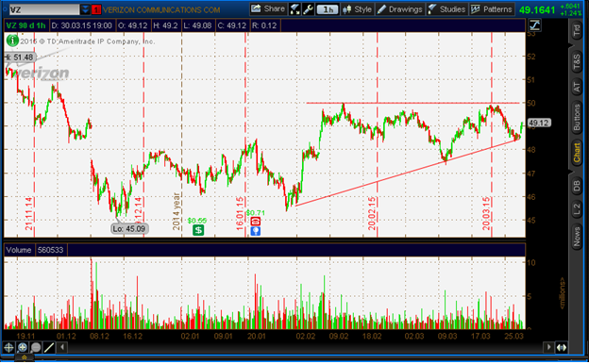This screenshot has height=364, width=589.
Task: Open the Style menu
Action: pos(357,9)
